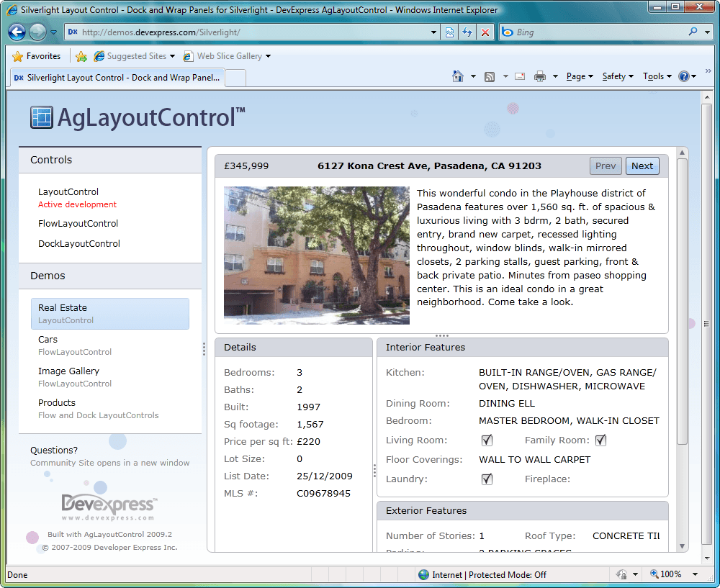Open the recent pages dropdown beside Forward
This screenshot has height=588, width=720.
[54, 32]
